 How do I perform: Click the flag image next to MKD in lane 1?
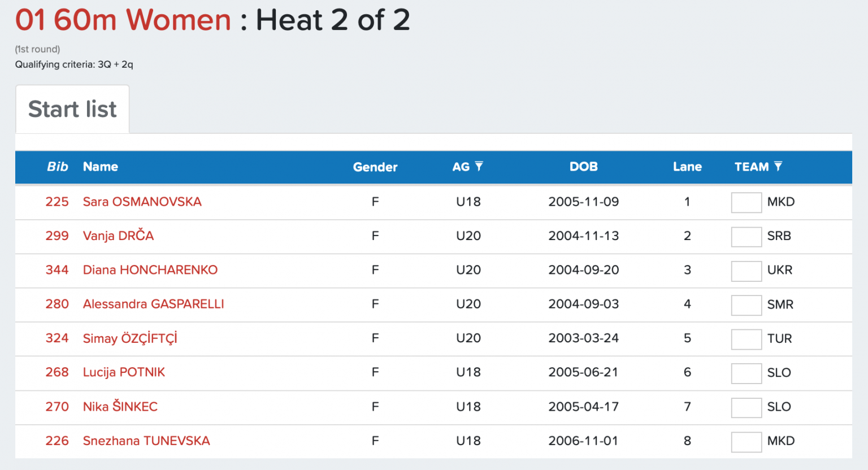pos(746,202)
